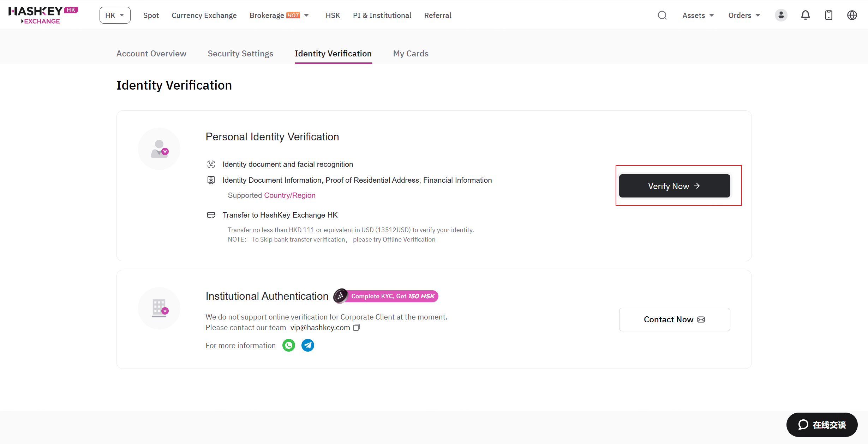
Task: Open the language globe icon
Action: (852, 15)
